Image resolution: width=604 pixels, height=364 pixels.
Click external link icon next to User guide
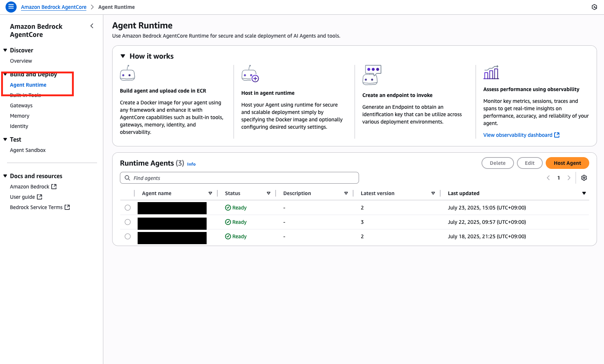tap(39, 197)
